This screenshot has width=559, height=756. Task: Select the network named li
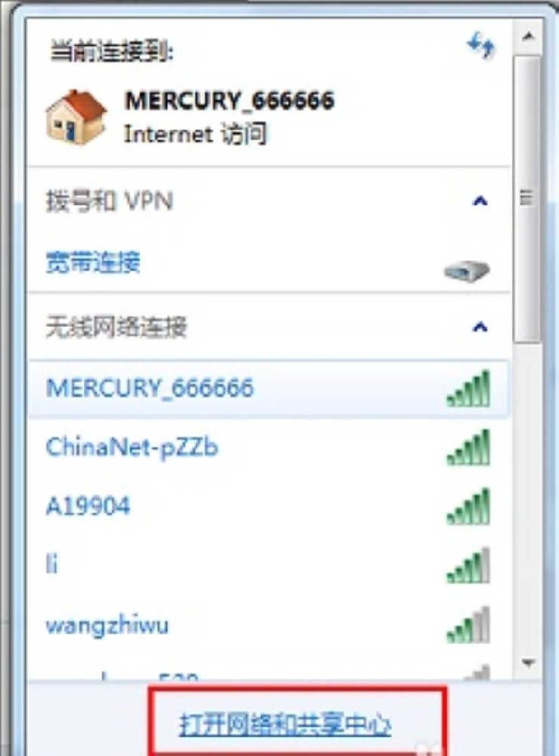click(269, 565)
